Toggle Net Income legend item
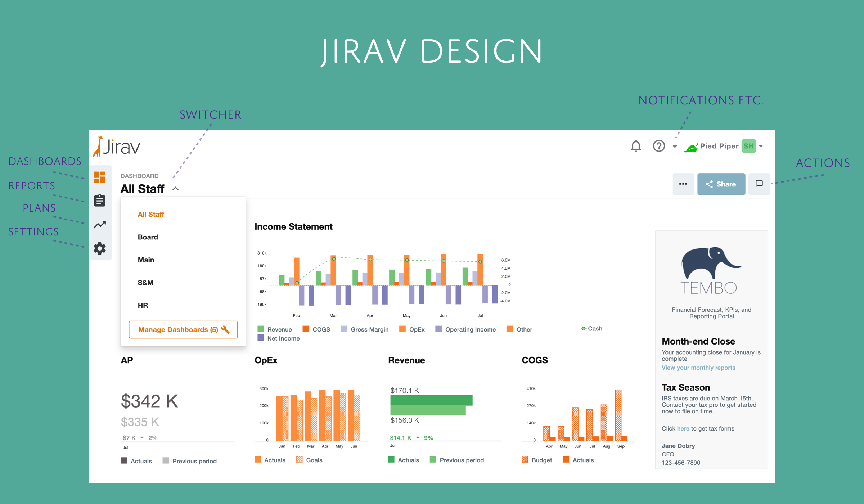864x504 pixels. point(279,338)
